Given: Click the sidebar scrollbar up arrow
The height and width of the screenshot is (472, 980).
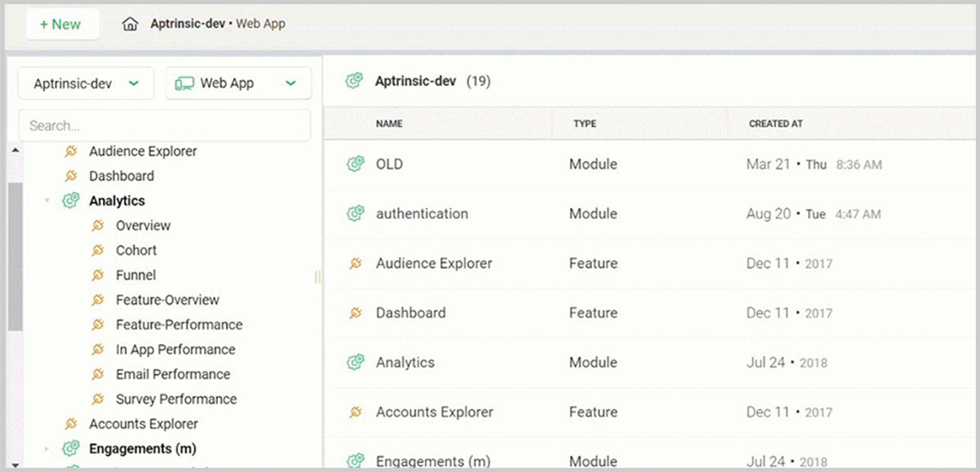Looking at the screenshot, I should (x=15, y=150).
